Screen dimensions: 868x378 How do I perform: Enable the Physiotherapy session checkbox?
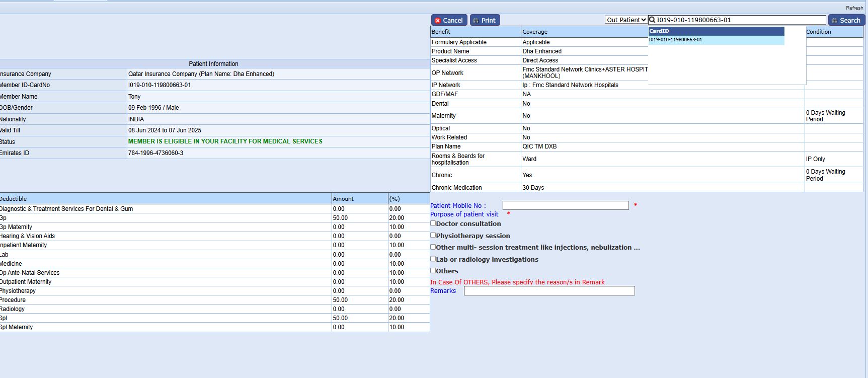(x=433, y=235)
